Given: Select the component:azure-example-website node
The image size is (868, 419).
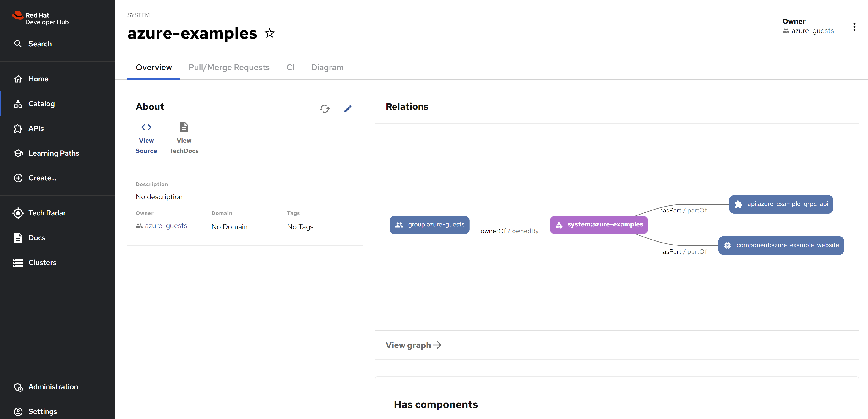Looking at the screenshot, I should 781,245.
